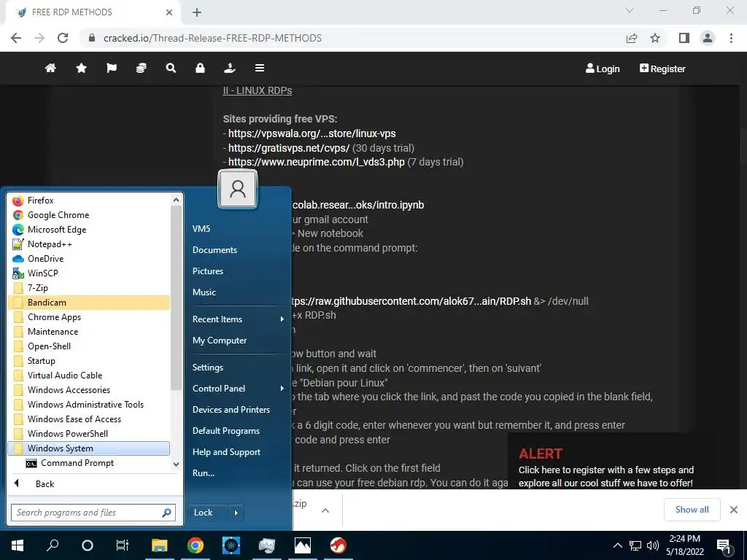Expand the 7-Zip folder
Image resolution: width=747 pixels, height=560 pixels.
coord(88,288)
